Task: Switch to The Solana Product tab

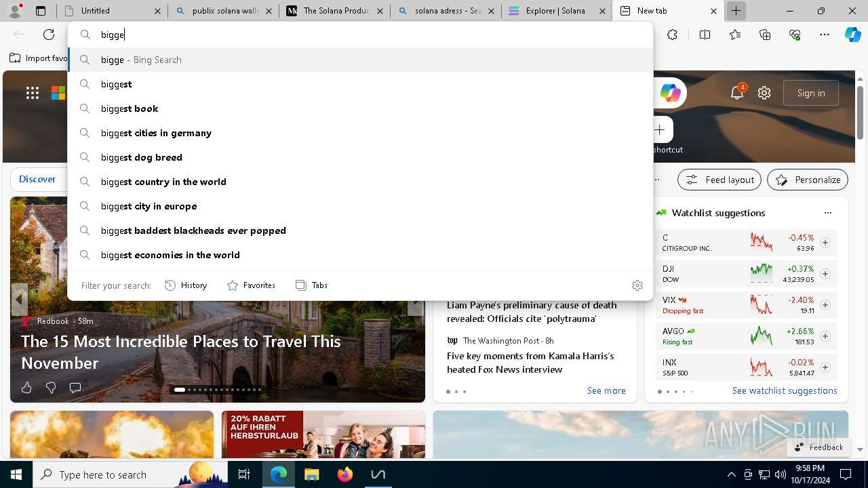Action: [x=335, y=11]
